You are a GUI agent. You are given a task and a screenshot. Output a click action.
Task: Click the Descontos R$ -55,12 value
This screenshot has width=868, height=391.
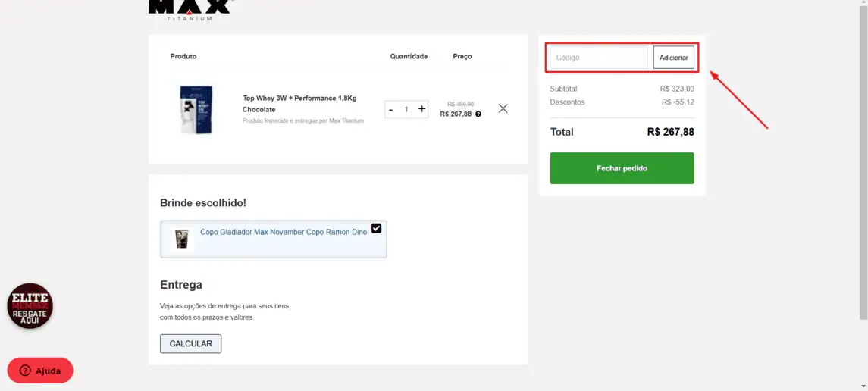[x=678, y=102]
